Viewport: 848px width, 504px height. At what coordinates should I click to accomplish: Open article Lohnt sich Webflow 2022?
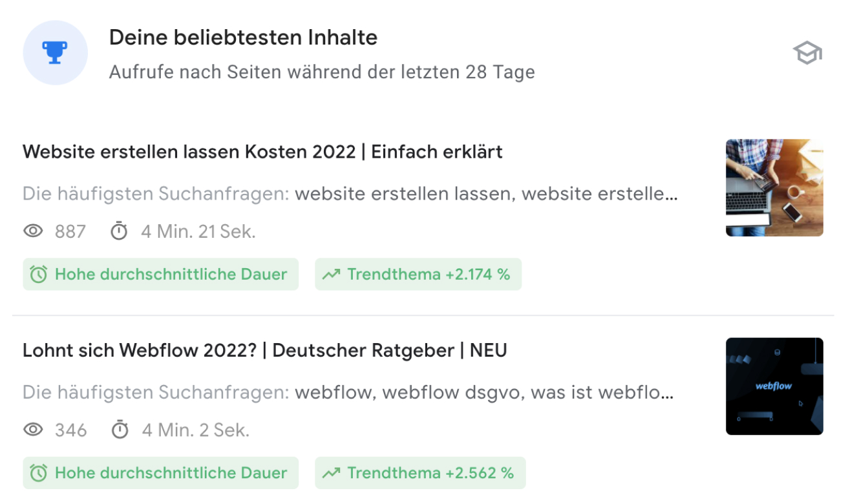[265, 350]
